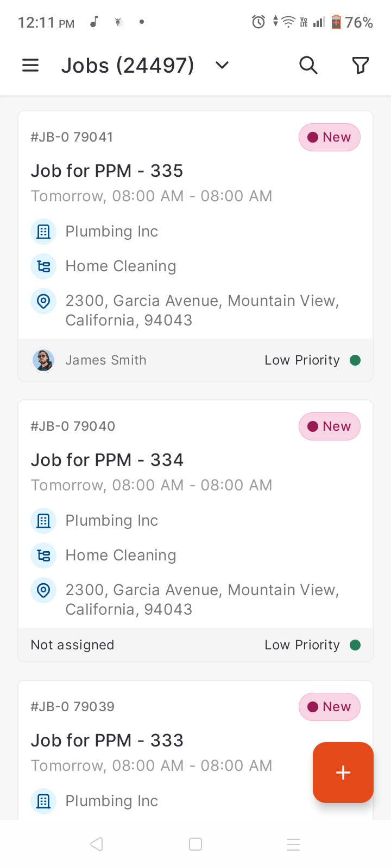Tap the location pin icon in job 335
391x868 pixels.
[43, 301]
